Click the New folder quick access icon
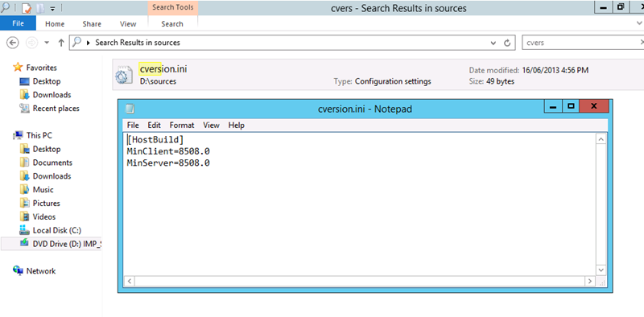The height and width of the screenshot is (317, 644). (39, 8)
